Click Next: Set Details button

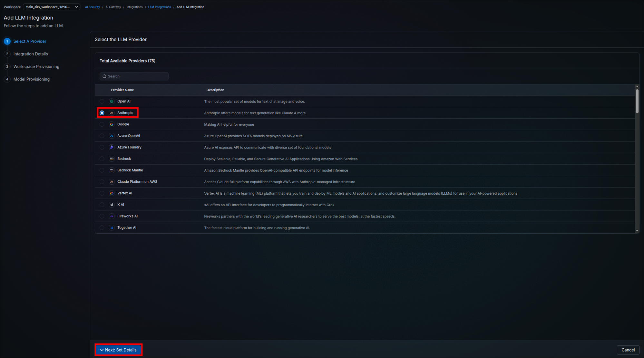point(119,350)
